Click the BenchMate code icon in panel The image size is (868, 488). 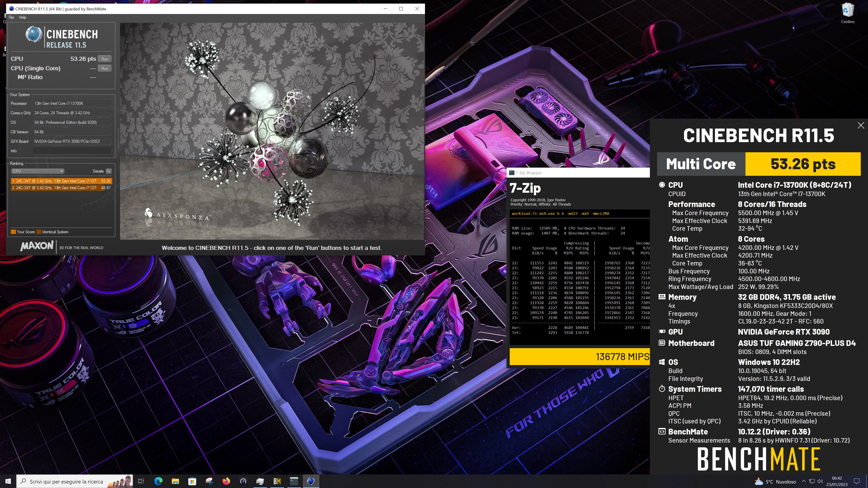[662, 432]
